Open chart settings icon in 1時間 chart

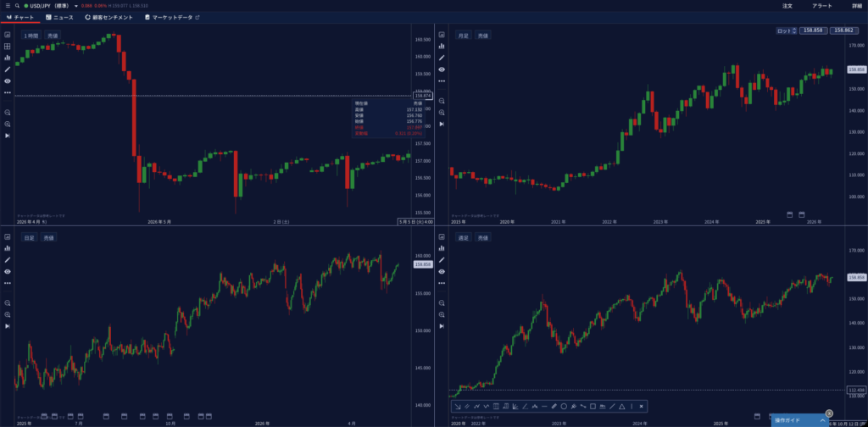pos(7,34)
